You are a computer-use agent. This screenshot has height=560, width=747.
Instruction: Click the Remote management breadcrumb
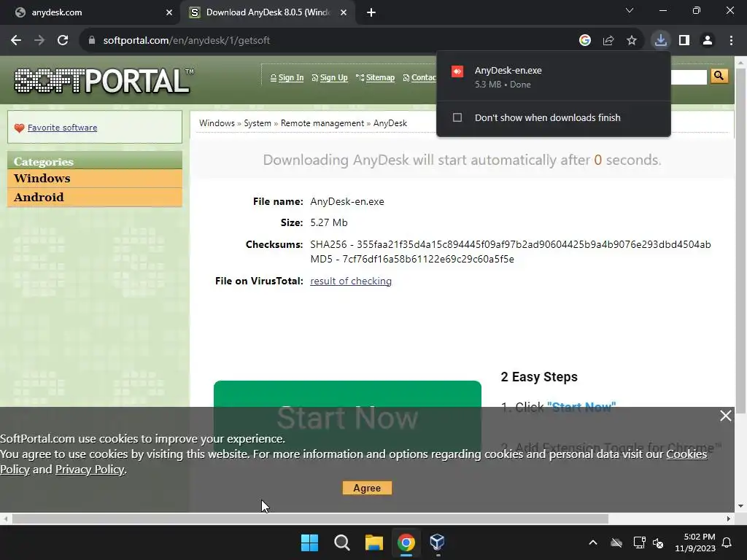pos(322,123)
